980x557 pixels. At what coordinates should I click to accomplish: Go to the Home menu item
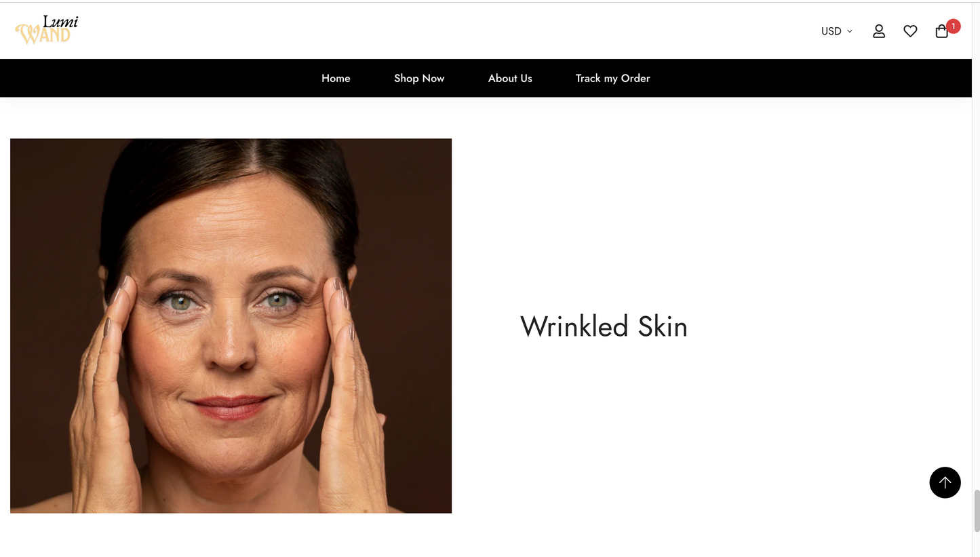tap(336, 78)
